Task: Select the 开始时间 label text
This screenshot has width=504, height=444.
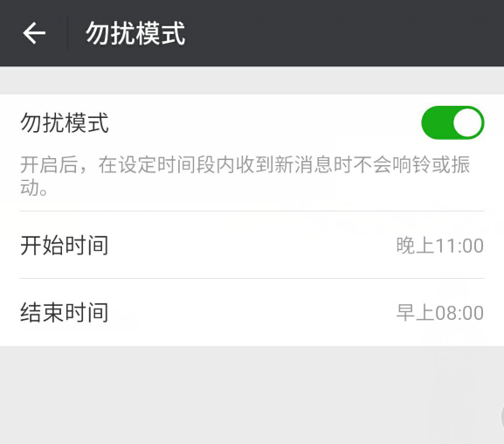Action: tap(65, 246)
